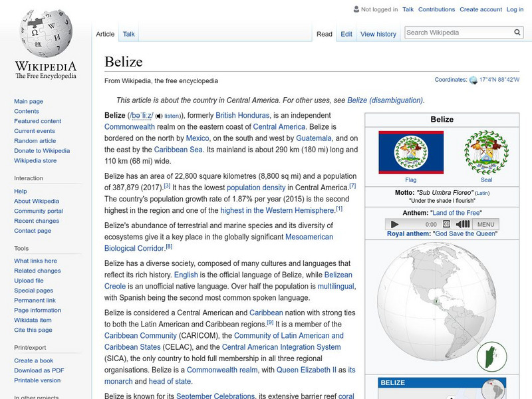Toggle to the Talk page tab
Screen dimensions: 532x399
click(128, 33)
